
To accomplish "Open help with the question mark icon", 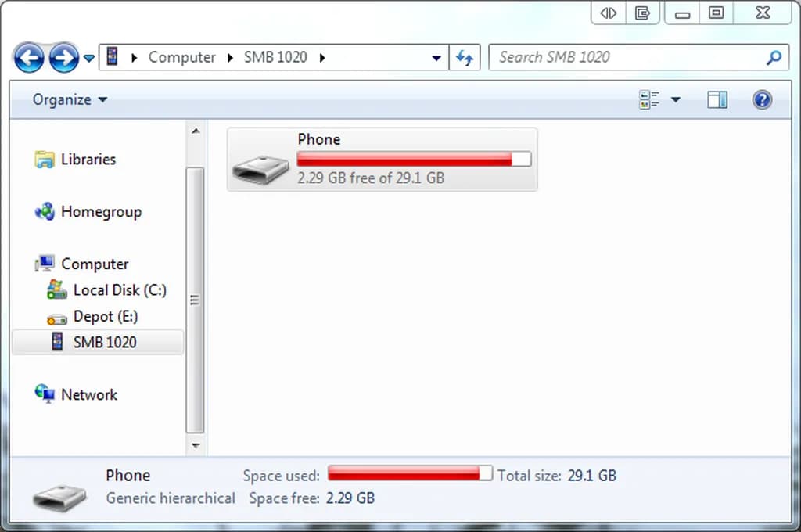I will point(762,99).
